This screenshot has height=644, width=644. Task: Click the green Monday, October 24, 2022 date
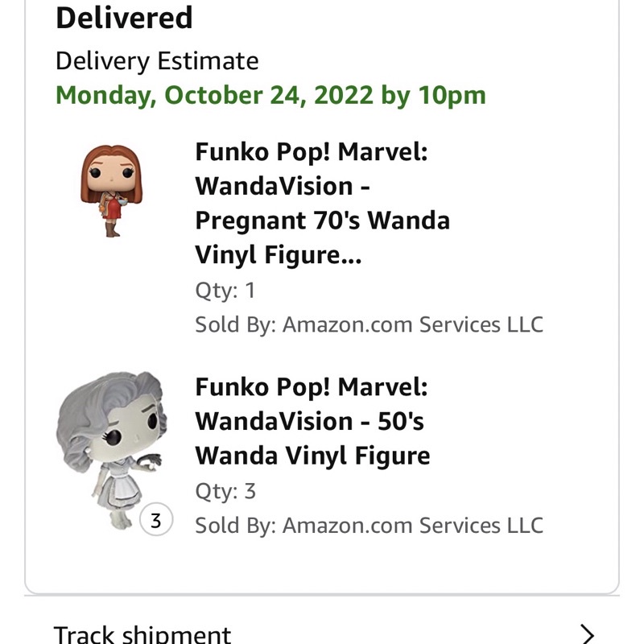pos(214,95)
